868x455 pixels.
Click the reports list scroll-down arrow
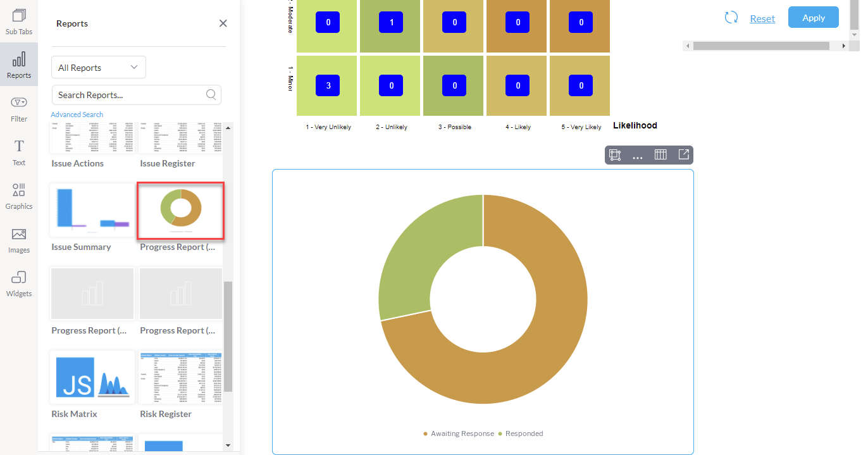click(x=228, y=447)
